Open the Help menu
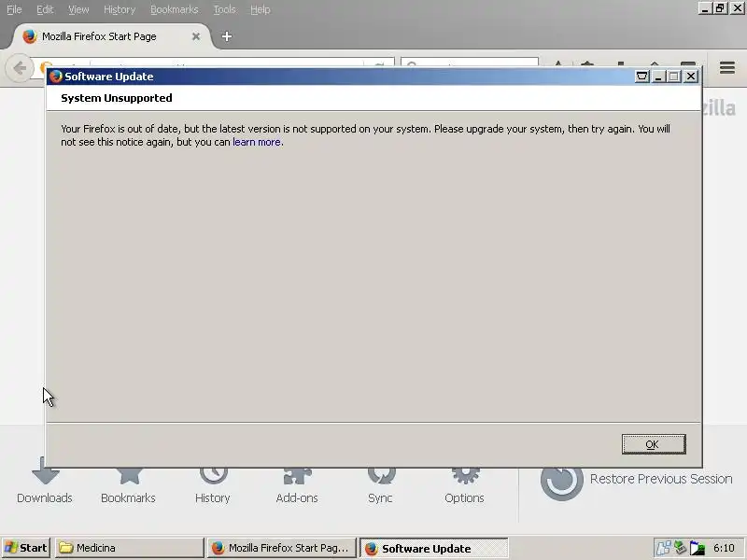Screen dimensions: 747x560 click(261, 9)
